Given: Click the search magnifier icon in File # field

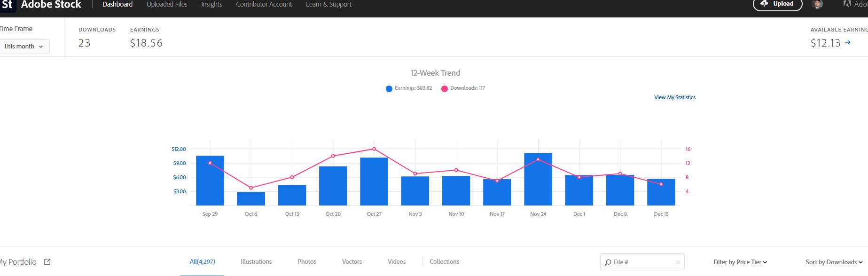Looking at the screenshot, I should [608, 262].
